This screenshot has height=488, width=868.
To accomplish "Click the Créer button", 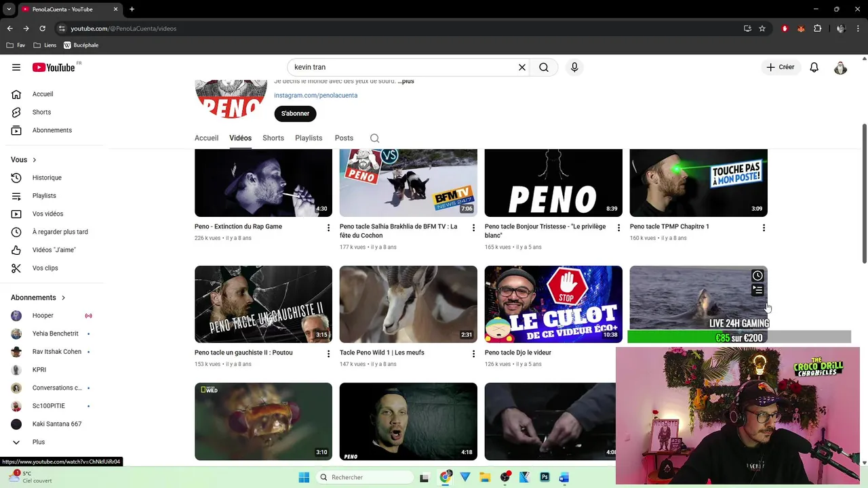I will [x=781, y=67].
